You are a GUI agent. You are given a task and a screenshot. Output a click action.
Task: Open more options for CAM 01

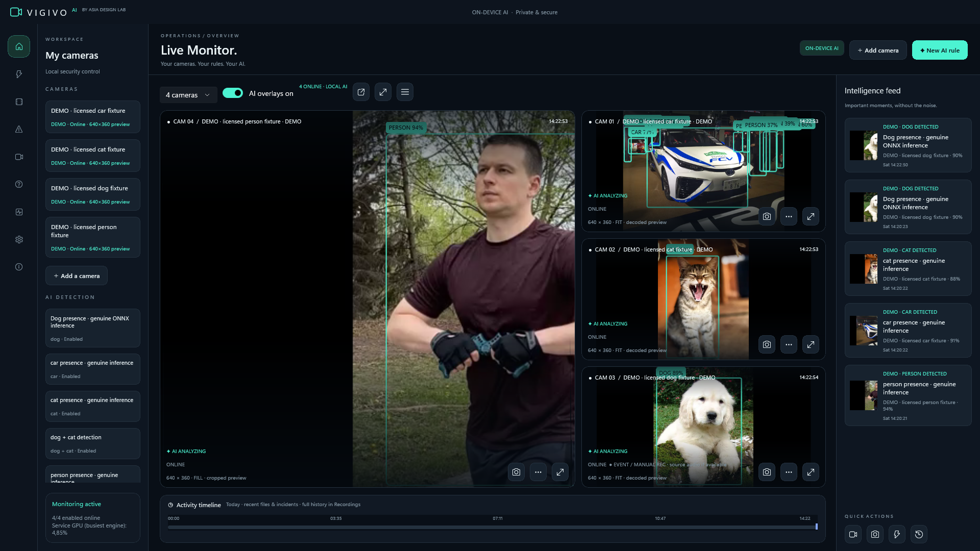coord(789,216)
